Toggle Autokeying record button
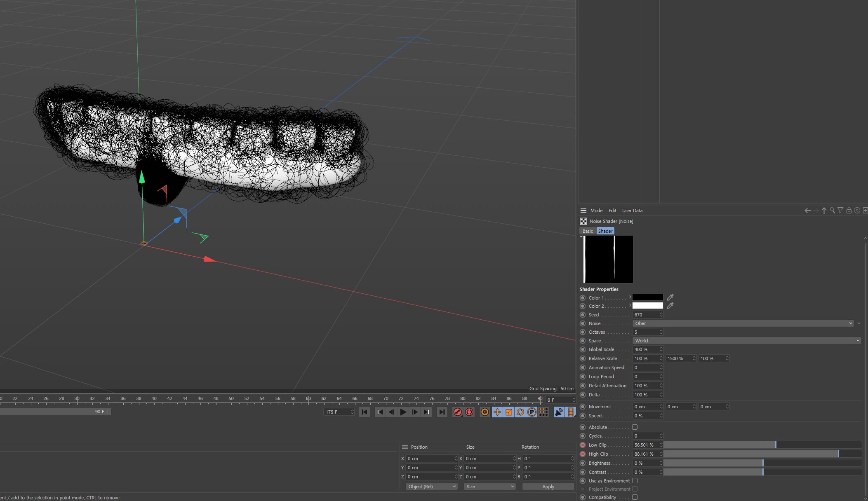The height and width of the screenshot is (501, 868). pyautogui.click(x=469, y=412)
